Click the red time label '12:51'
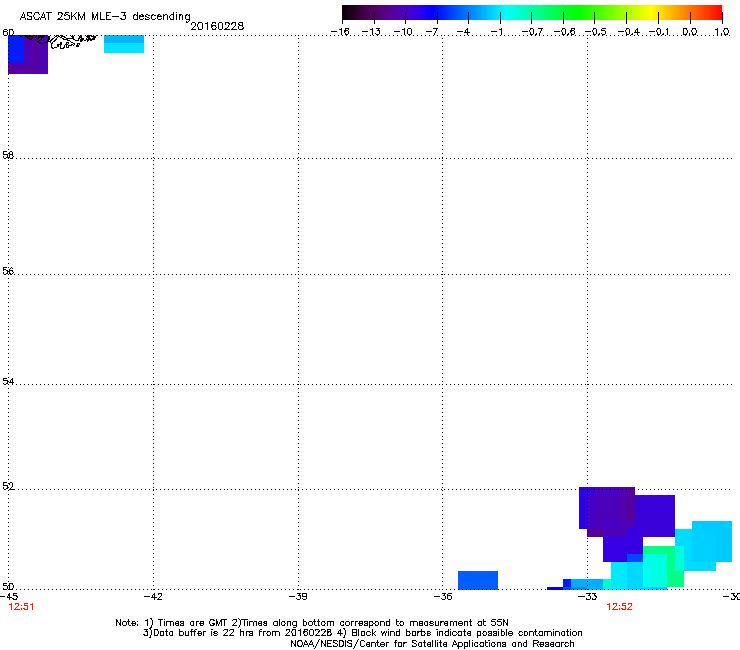The image size is (740, 650). [x=21, y=607]
